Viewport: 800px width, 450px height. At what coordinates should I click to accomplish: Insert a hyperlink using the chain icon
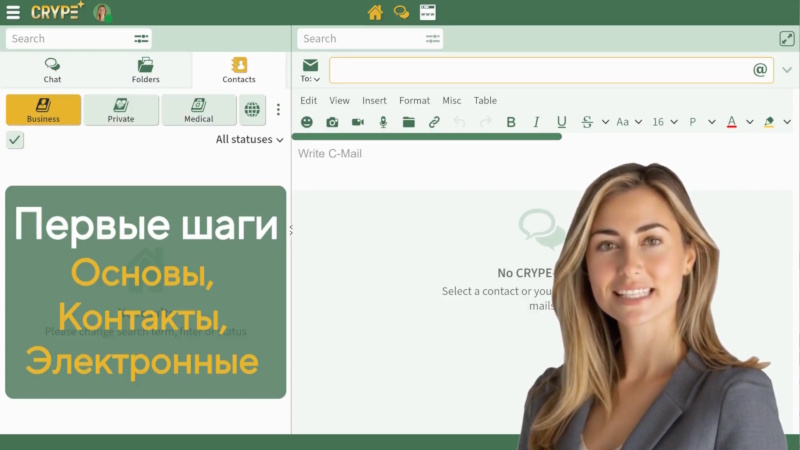pyautogui.click(x=434, y=122)
